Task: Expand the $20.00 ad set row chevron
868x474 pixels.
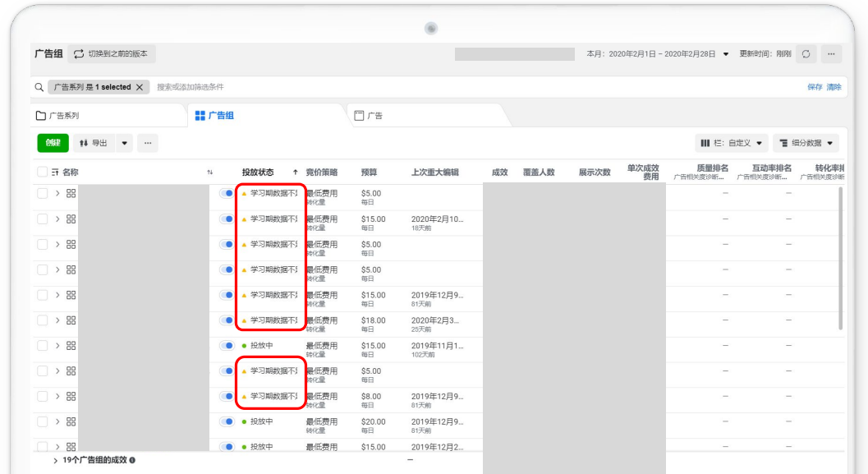Action: (x=57, y=421)
